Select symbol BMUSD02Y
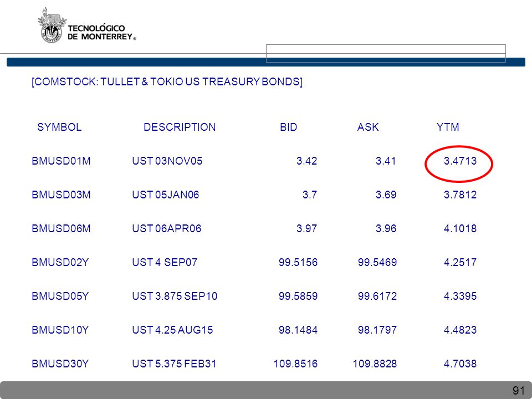Image resolution: width=532 pixels, height=399 pixels. (x=60, y=262)
